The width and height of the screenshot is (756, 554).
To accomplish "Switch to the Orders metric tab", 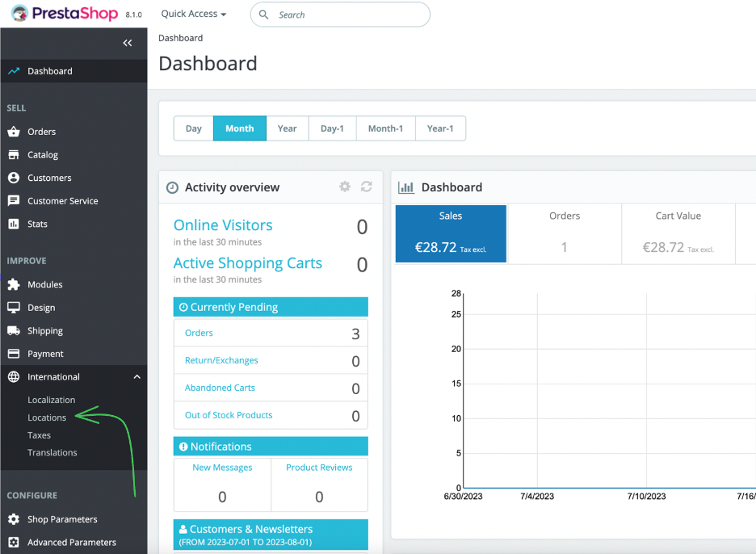I will coord(565,233).
